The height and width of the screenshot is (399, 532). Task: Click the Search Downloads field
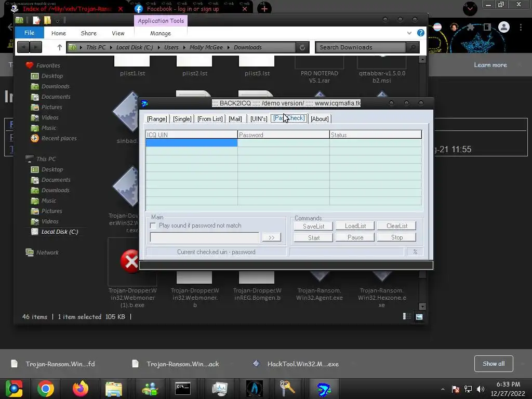pyautogui.click(x=361, y=47)
